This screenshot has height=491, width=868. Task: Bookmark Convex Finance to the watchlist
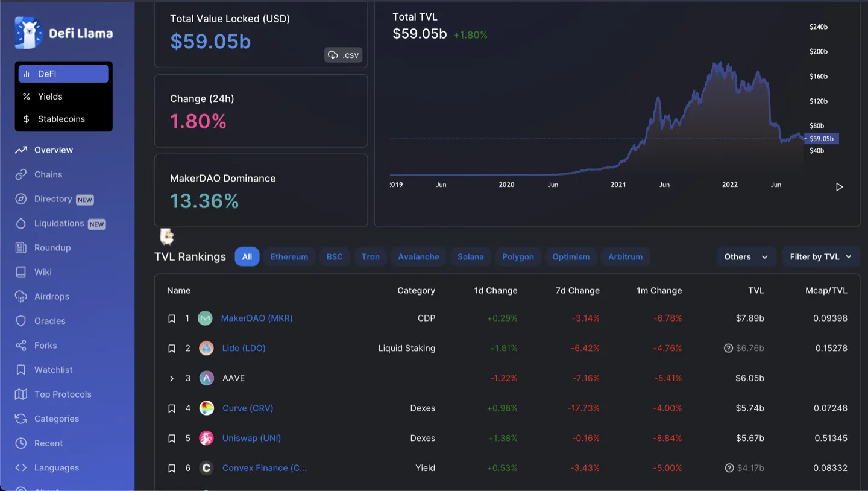pos(172,469)
